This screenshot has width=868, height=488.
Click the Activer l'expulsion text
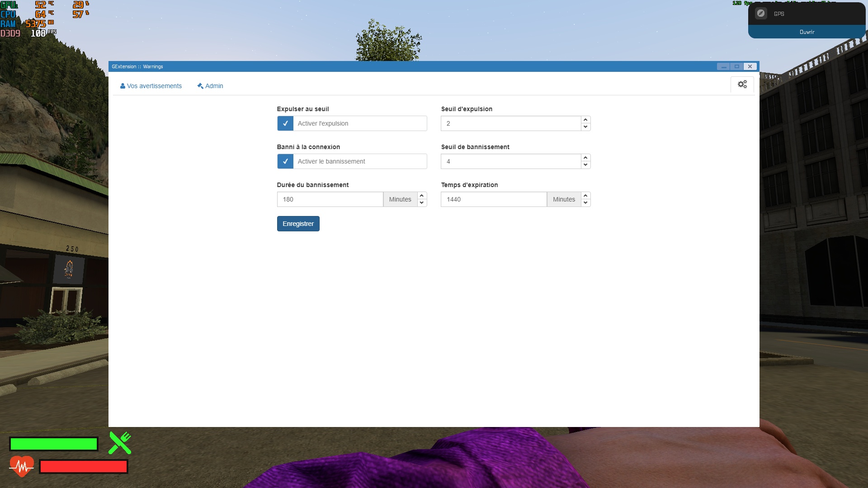click(x=323, y=123)
